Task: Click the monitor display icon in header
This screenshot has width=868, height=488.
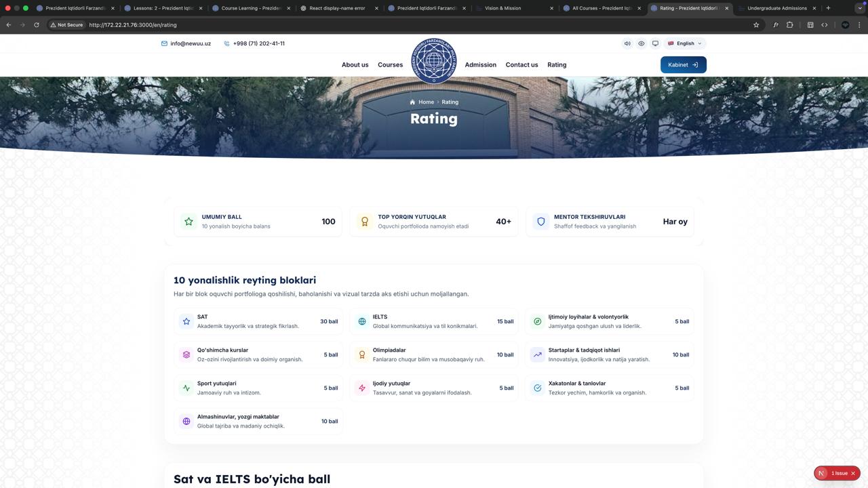Action: pyautogui.click(x=655, y=43)
